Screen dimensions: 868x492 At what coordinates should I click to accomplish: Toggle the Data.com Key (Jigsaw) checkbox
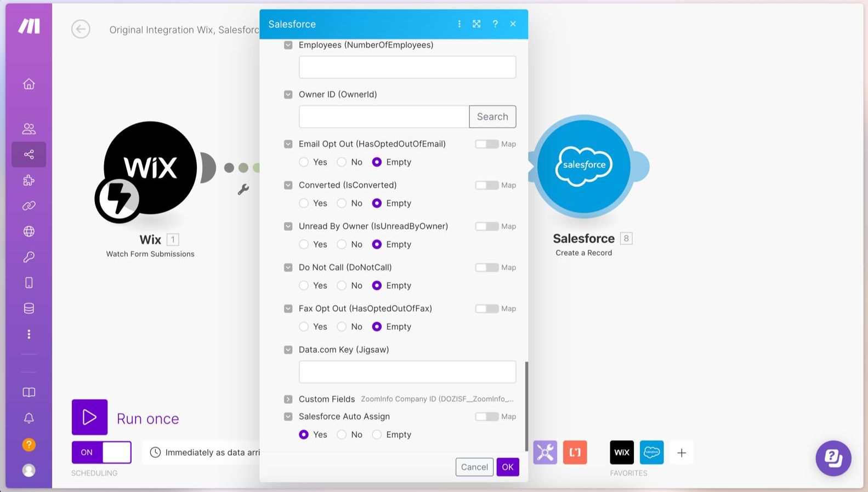click(x=288, y=350)
